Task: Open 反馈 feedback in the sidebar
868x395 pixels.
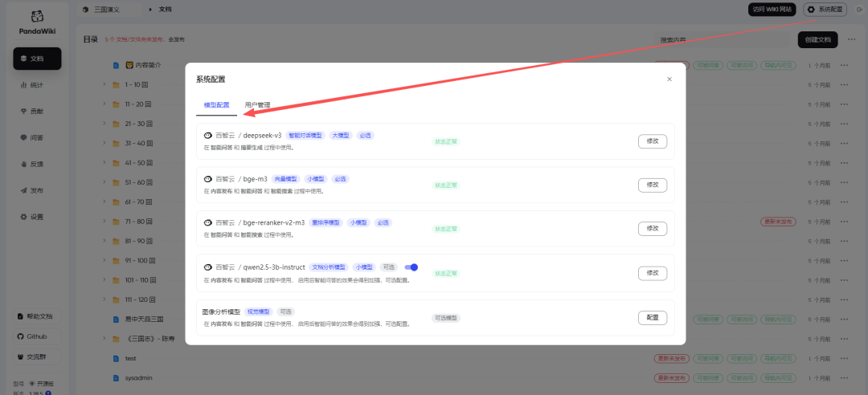Action: point(37,164)
